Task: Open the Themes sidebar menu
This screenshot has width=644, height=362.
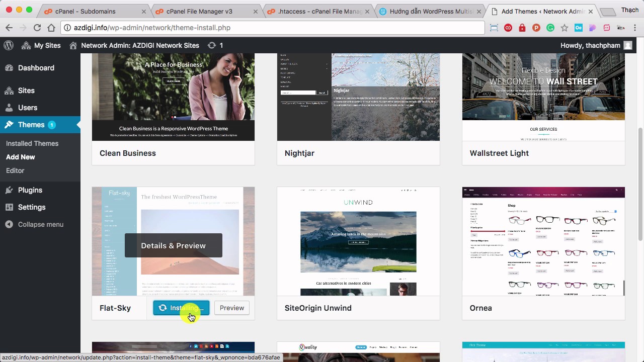Action: [40, 125]
